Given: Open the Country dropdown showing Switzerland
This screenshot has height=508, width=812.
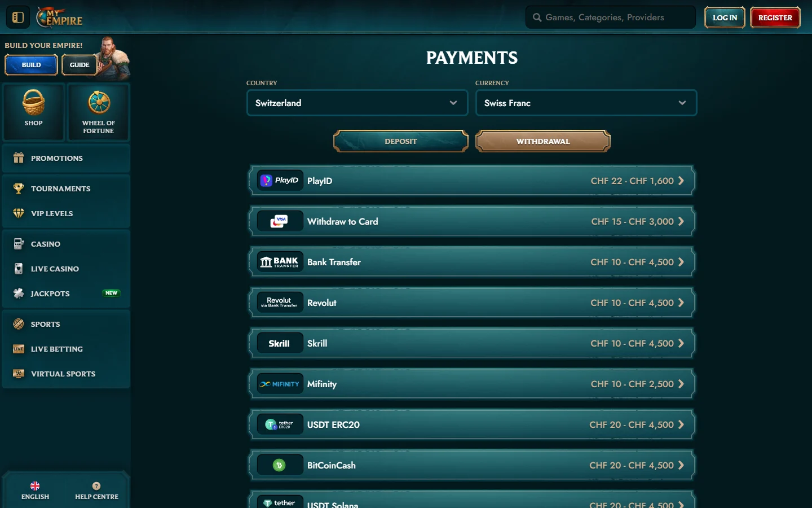Looking at the screenshot, I should click(x=358, y=103).
